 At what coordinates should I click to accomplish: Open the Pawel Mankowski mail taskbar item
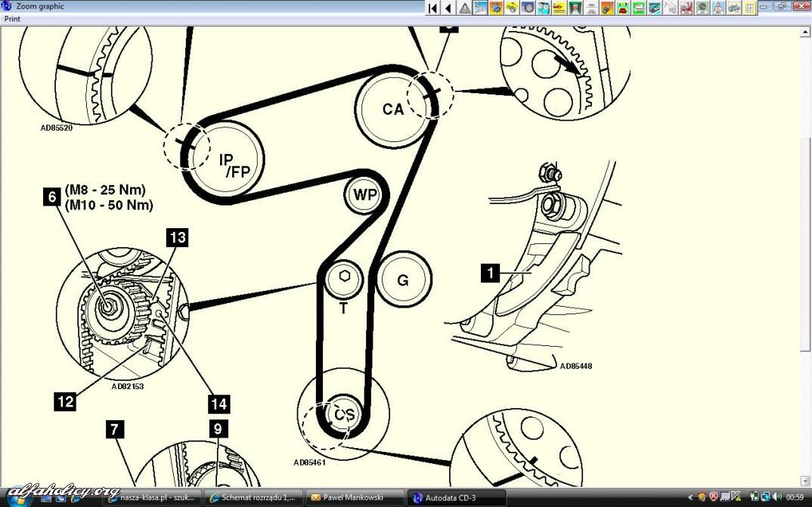(354, 498)
